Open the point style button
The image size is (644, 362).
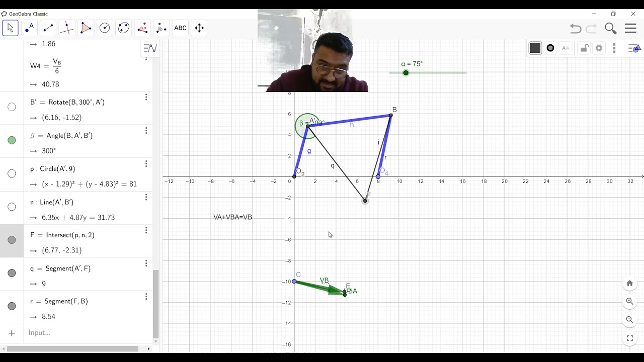(550, 48)
